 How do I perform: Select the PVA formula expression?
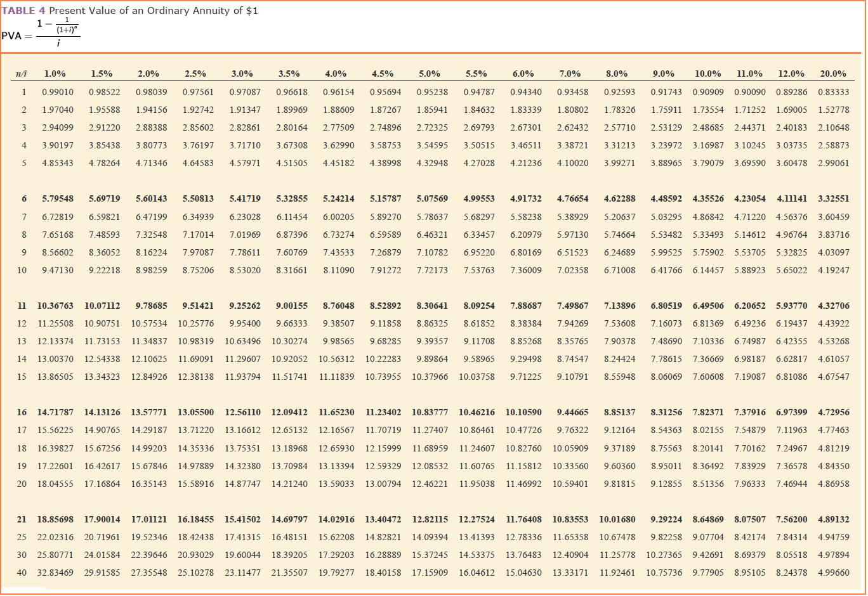click(x=42, y=32)
